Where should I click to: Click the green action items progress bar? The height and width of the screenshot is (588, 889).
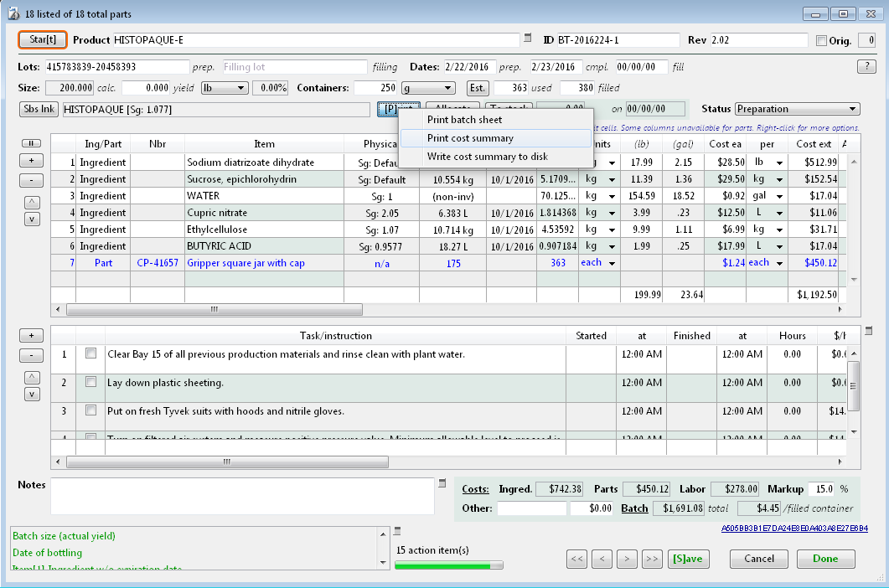448,565
